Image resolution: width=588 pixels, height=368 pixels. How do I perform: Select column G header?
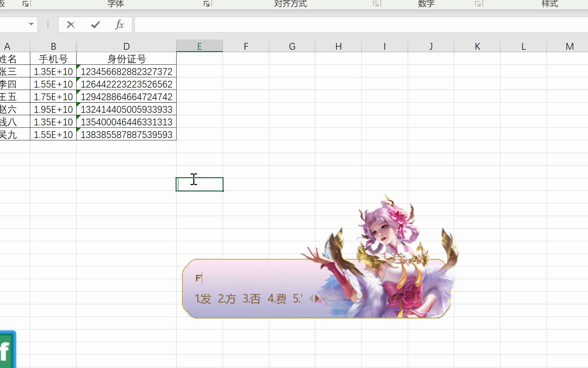[292, 46]
